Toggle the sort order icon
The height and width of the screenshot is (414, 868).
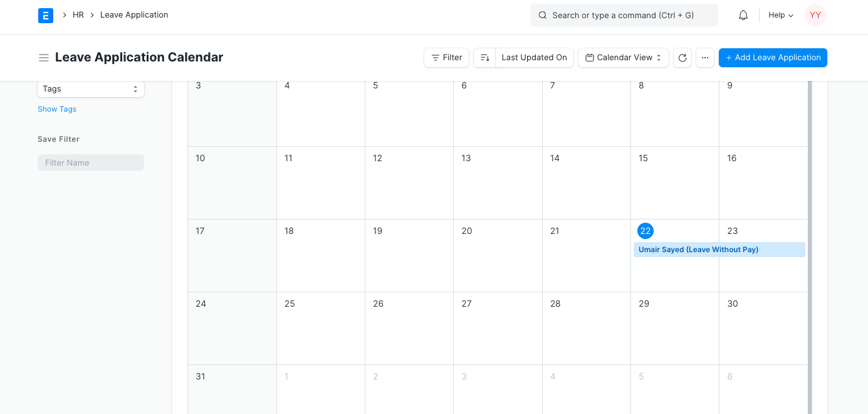(484, 58)
